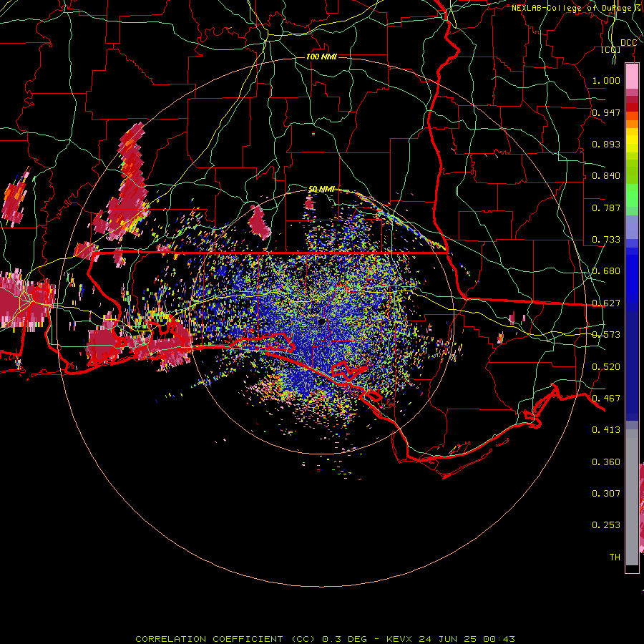This screenshot has width=644, height=644.
Task: Click the 0.840 scale value
Action: click(606, 175)
